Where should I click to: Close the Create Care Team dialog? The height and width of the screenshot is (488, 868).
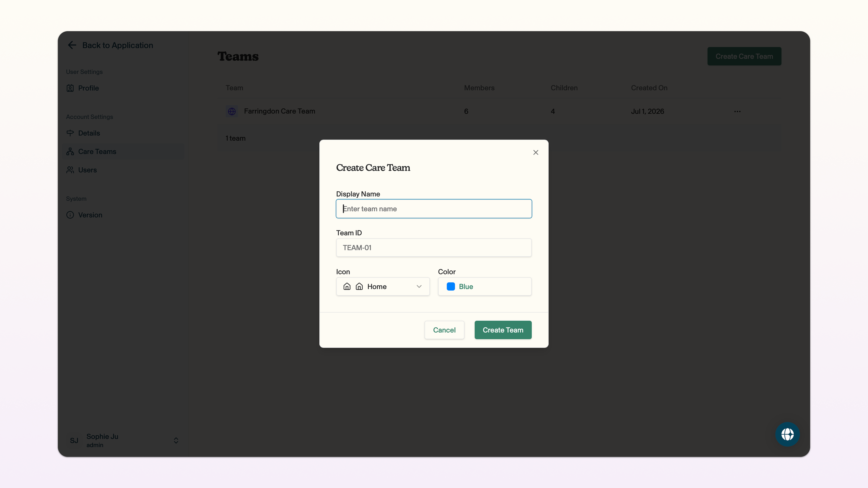click(x=535, y=152)
